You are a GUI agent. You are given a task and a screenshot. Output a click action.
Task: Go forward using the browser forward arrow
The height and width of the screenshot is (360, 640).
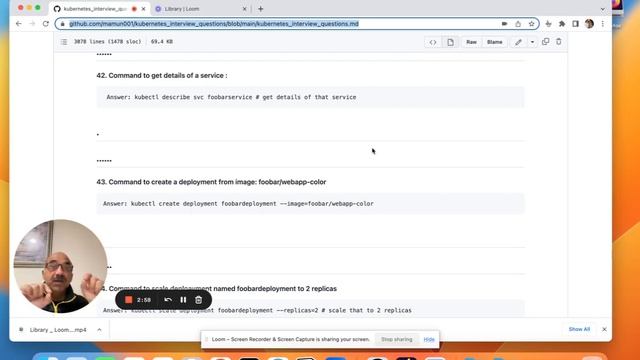click(x=32, y=24)
